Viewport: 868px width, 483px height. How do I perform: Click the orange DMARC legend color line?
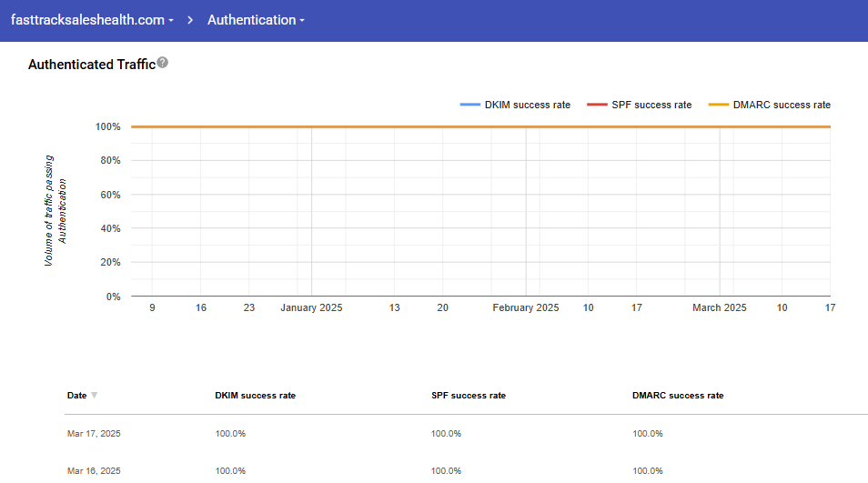click(719, 105)
